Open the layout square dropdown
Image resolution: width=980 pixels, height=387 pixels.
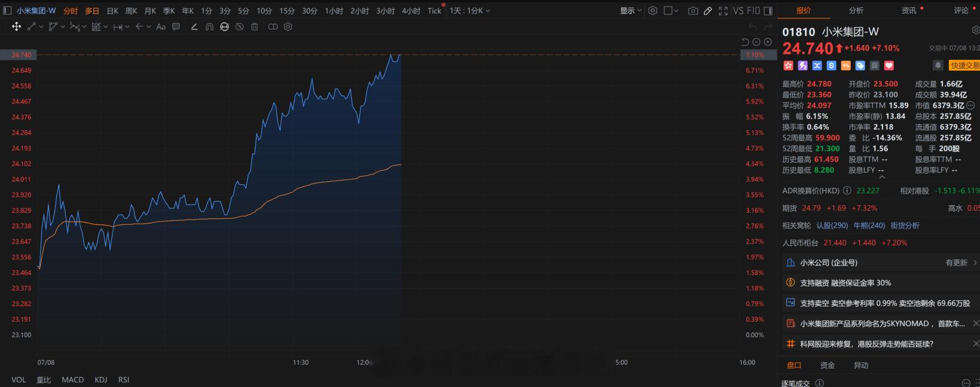point(671,11)
